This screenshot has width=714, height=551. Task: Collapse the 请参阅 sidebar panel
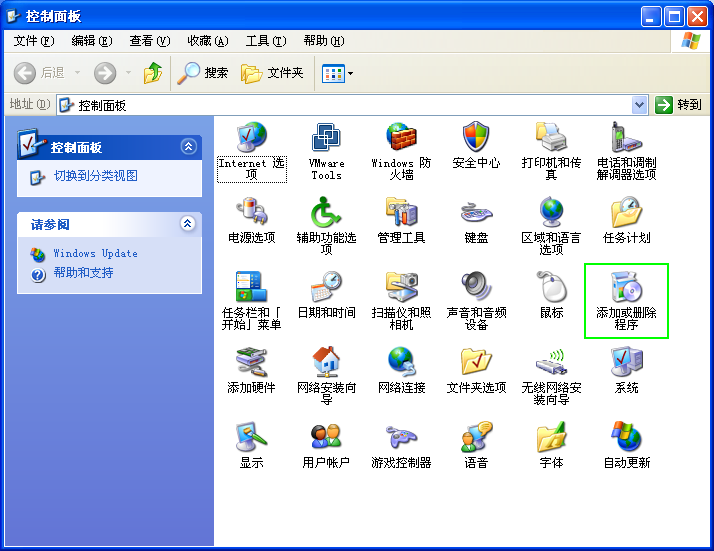click(x=187, y=223)
